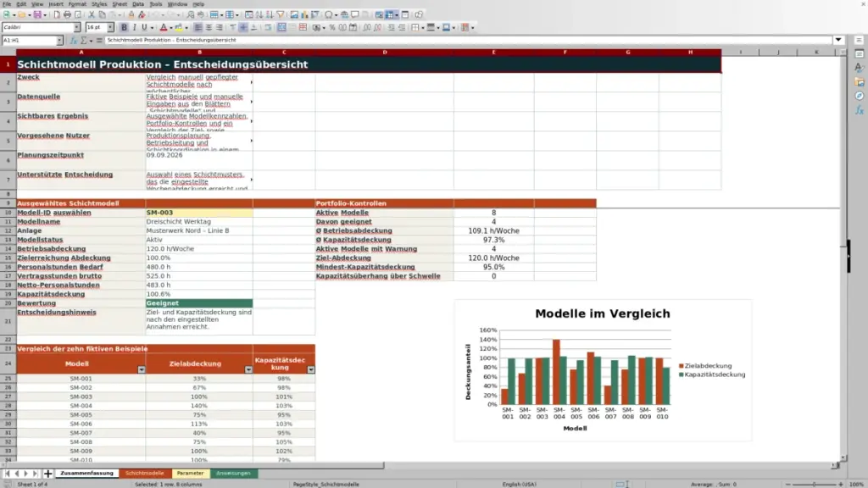The width and height of the screenshot is (868, 488).
Task: Apply percent number format
Action: coord(332,27)
